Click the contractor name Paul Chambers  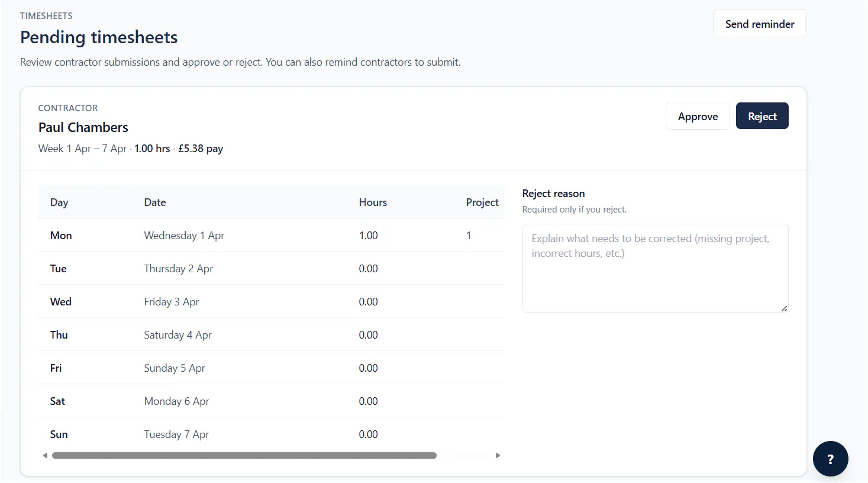click(x=83, y=127)
